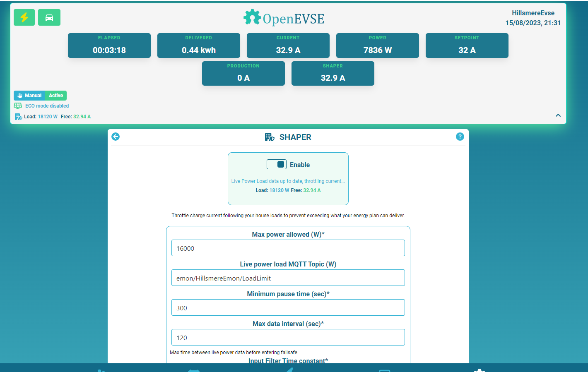Click the Minimum pause time input field

coord(288,307)
